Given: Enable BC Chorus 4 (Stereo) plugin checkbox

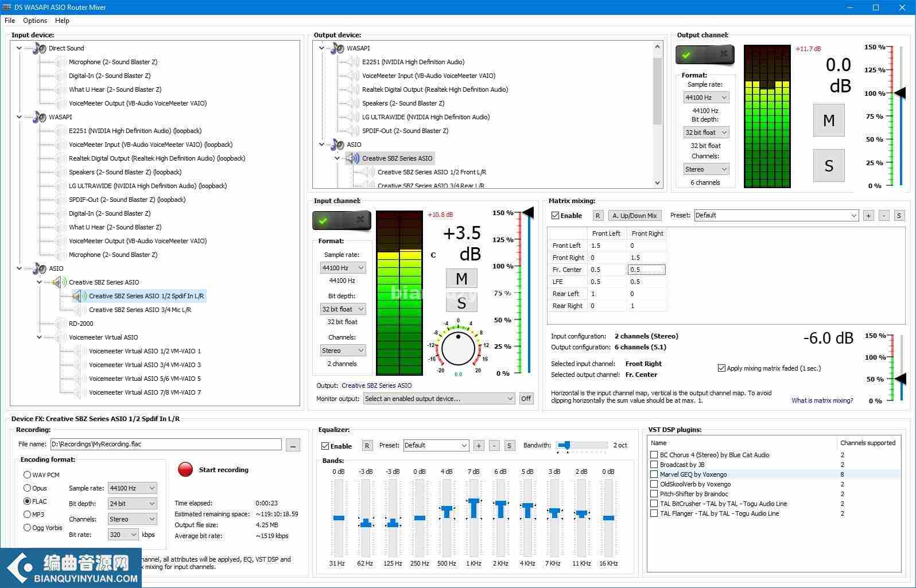Looking at the screenshot, I should click(x=654, y=455).
